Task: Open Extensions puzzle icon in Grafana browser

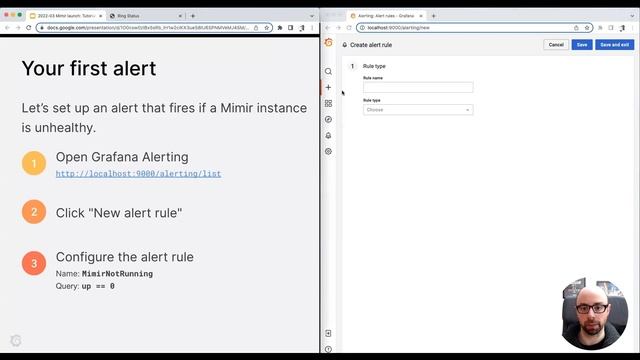Action: click(x=600, y=28)
